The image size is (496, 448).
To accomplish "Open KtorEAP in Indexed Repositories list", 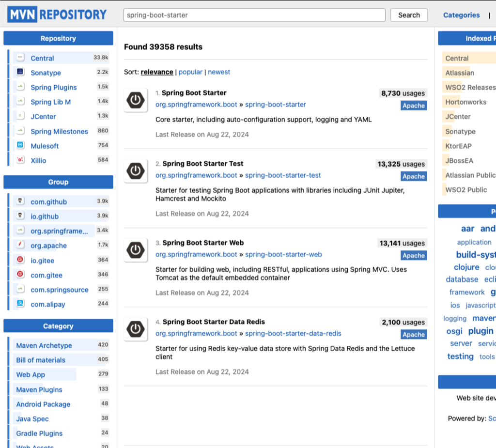I will click(458, 146).
